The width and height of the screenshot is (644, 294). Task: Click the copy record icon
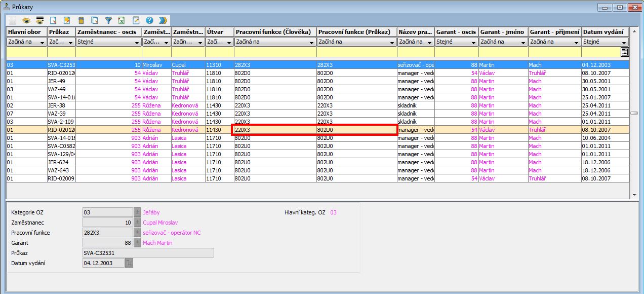point(95,20)
